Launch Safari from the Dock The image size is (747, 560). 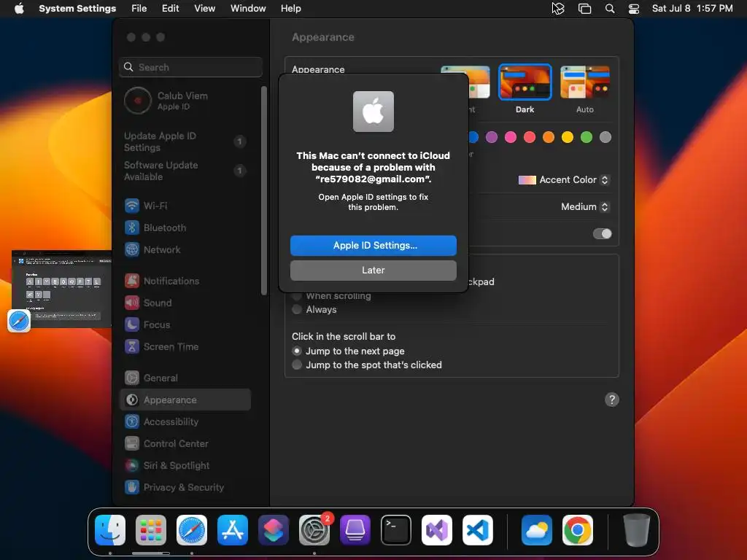click(192, 529)
